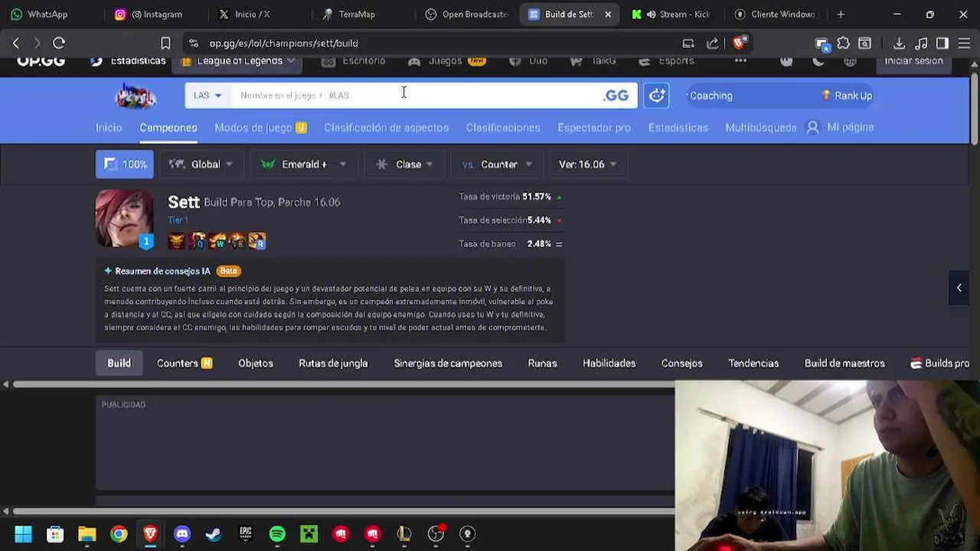The height and width of the screenshot is (551, 980).
Task: Open Spotify from the taskbar
Action: [x=277, y=533]
